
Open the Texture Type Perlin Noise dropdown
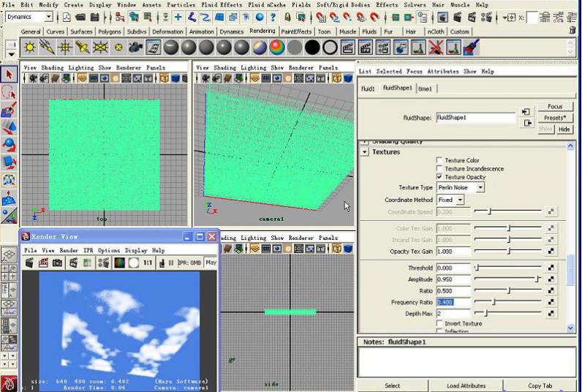point(461,187)
